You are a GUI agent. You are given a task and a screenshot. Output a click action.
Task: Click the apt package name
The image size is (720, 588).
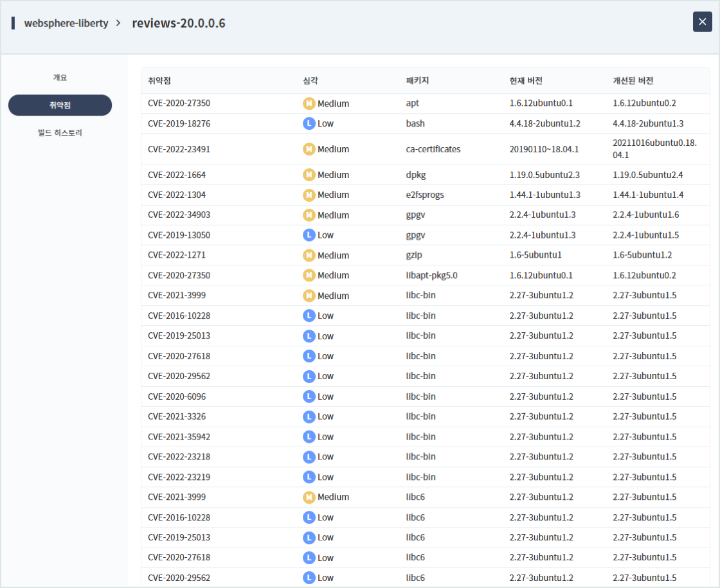(x=412, y=103)
